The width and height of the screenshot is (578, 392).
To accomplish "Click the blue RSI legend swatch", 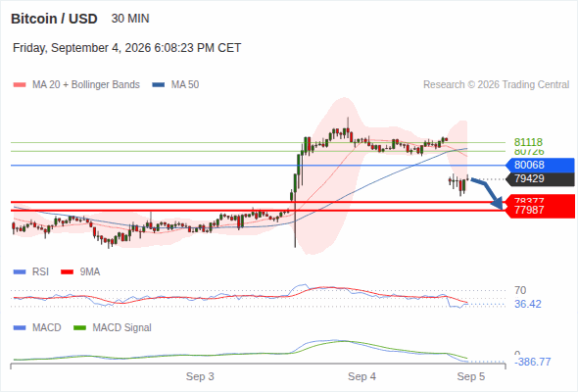I will (x=20, y=272).
